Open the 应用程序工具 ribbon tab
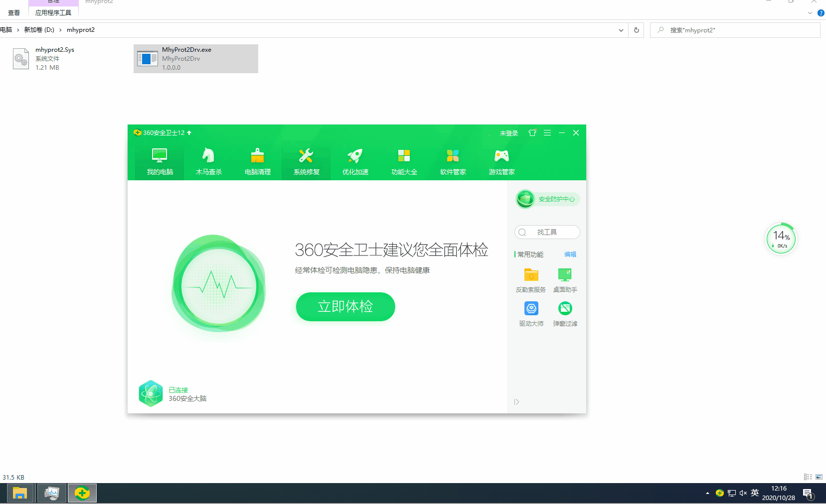The image size is (826, 504). pos(53,13)
